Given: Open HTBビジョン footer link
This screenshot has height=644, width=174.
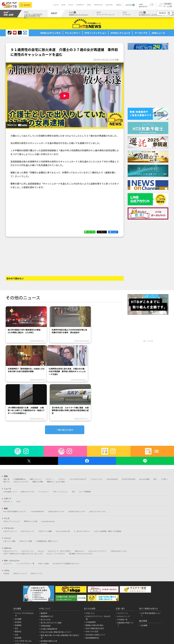Looking at the screenshot, I should pos(90,613).
